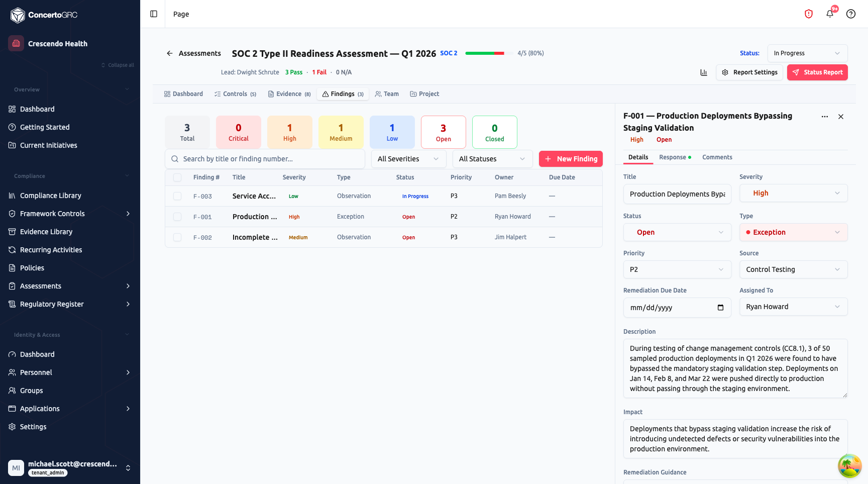Viewport: 868px width, 484px height.
Task: Click the red shield alert icon
Action: coord(809,14)
